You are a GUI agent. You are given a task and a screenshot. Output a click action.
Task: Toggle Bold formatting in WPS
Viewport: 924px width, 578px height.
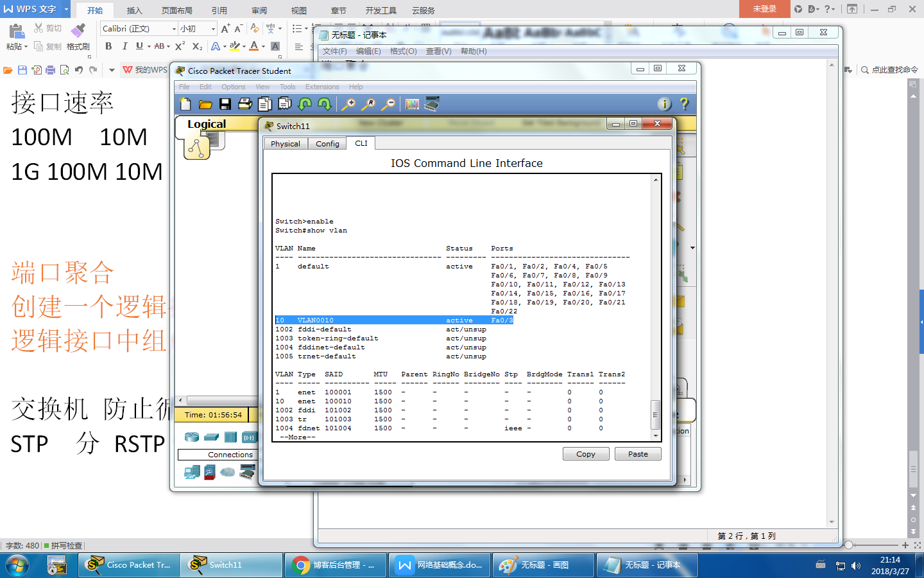click(108, 46)
